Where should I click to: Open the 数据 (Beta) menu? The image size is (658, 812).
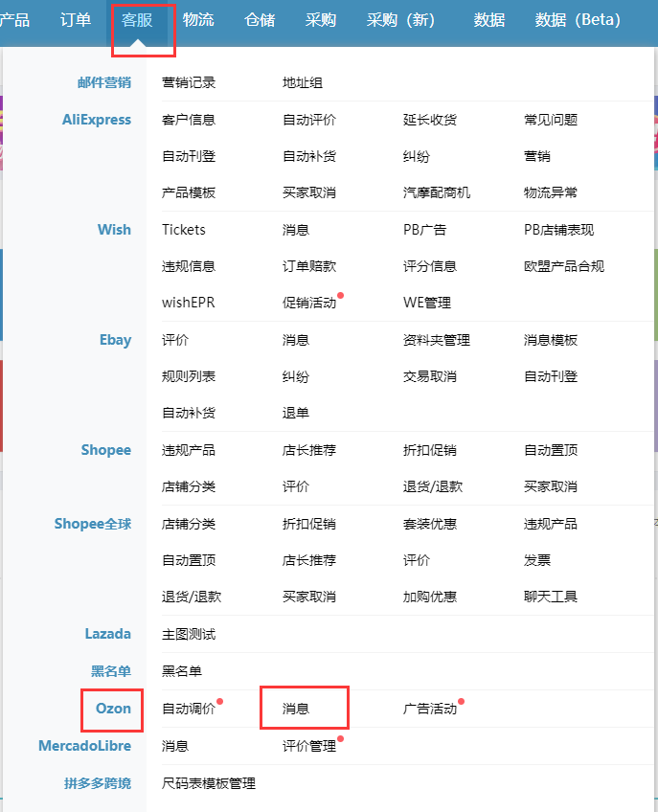[x=578, y=20]
